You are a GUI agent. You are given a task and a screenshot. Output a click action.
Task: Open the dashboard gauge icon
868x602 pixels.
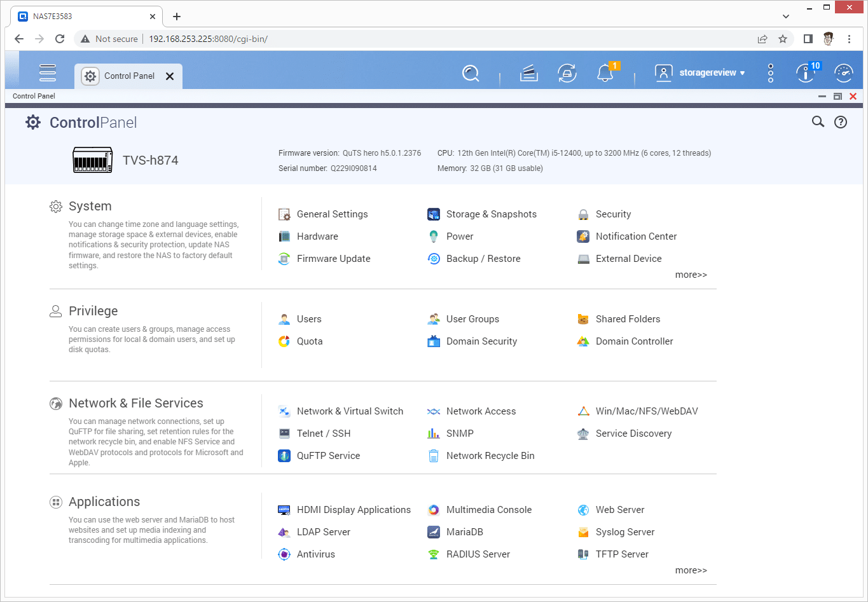[x=844, y=73]
